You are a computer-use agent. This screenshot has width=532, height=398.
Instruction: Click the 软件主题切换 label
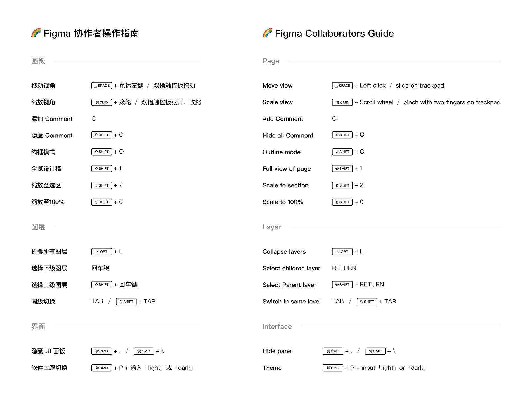49,368
